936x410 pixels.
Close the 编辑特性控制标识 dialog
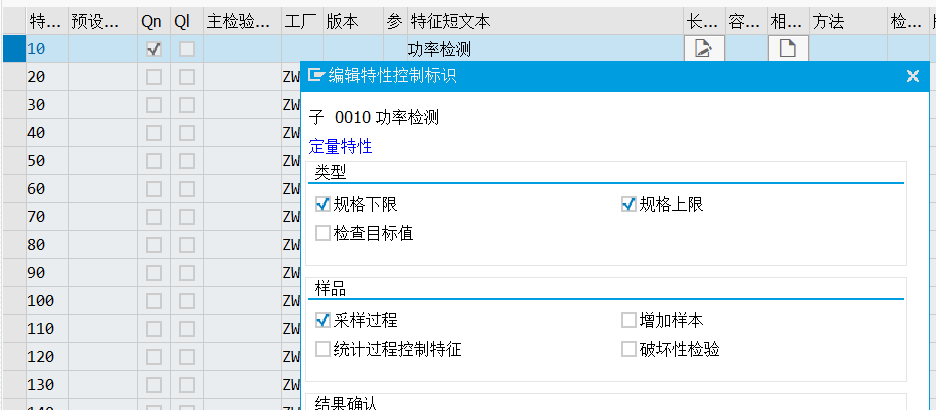(x=912, y=76)
